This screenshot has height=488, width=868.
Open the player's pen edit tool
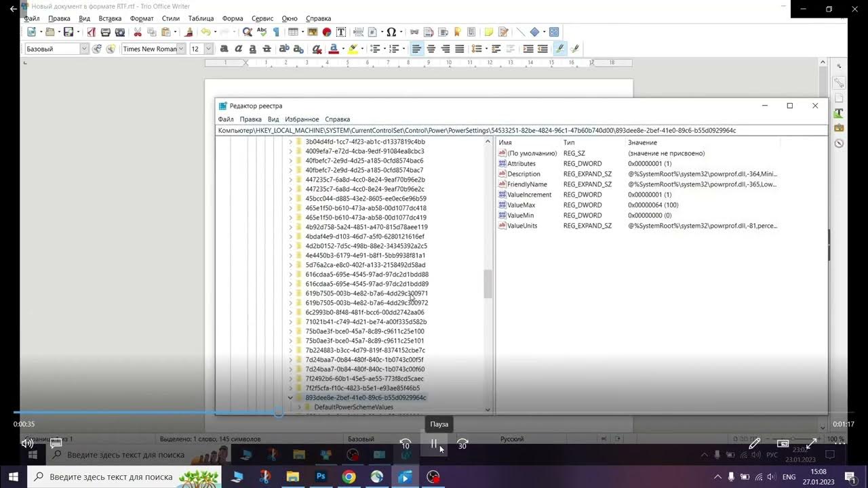click(x=754, y=443)
